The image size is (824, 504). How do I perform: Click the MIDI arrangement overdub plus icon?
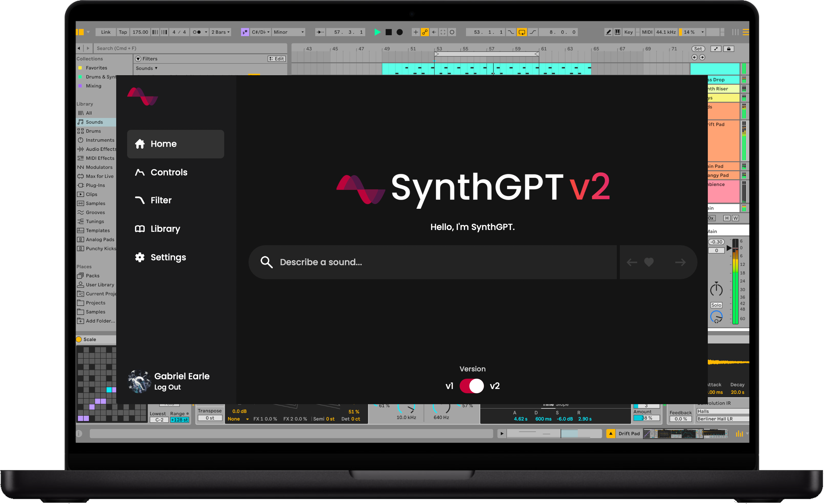point(416,32)
